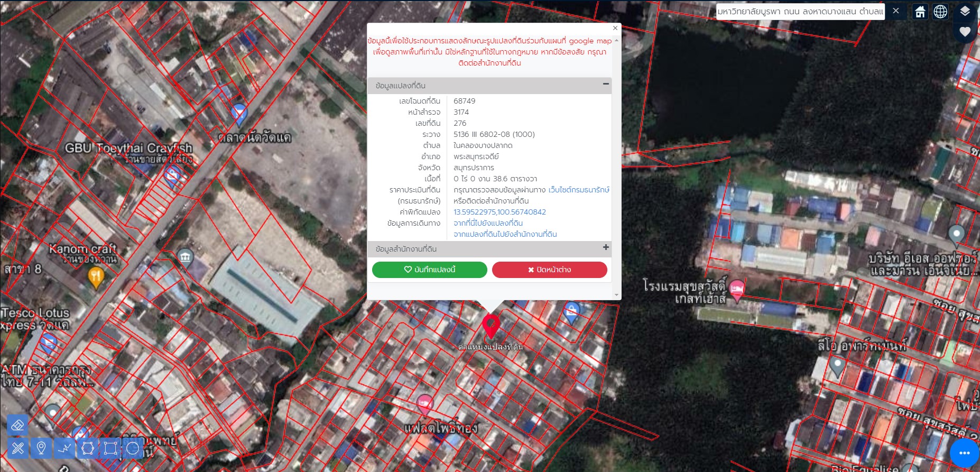This screenshot has width=980, height=472.
Task: Click the pink hotel marker near แฟลตโพธิ์ทอง
Action: 424,405
